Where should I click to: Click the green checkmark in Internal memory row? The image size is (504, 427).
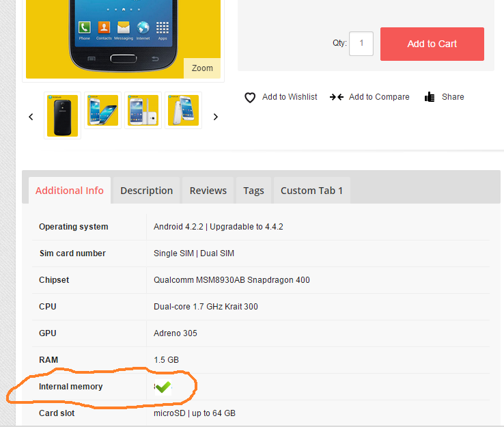[x=163, y=387]
